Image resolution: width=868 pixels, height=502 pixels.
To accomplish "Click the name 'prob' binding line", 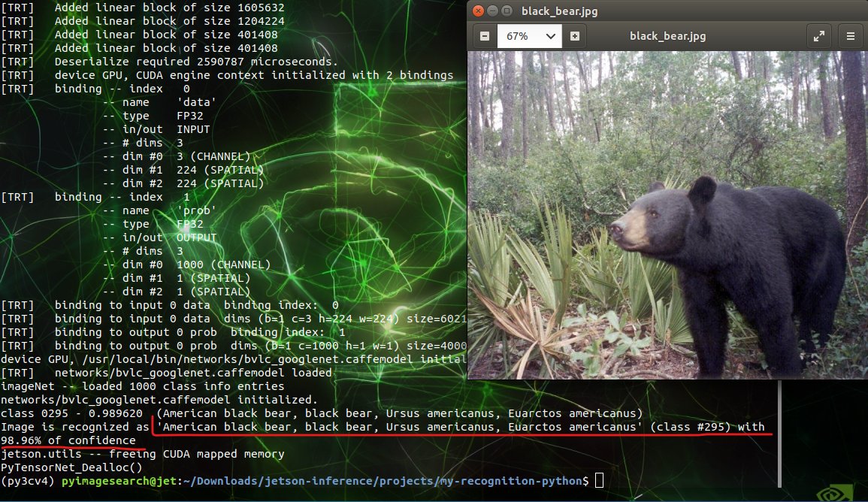I will (x=159, y=210).
